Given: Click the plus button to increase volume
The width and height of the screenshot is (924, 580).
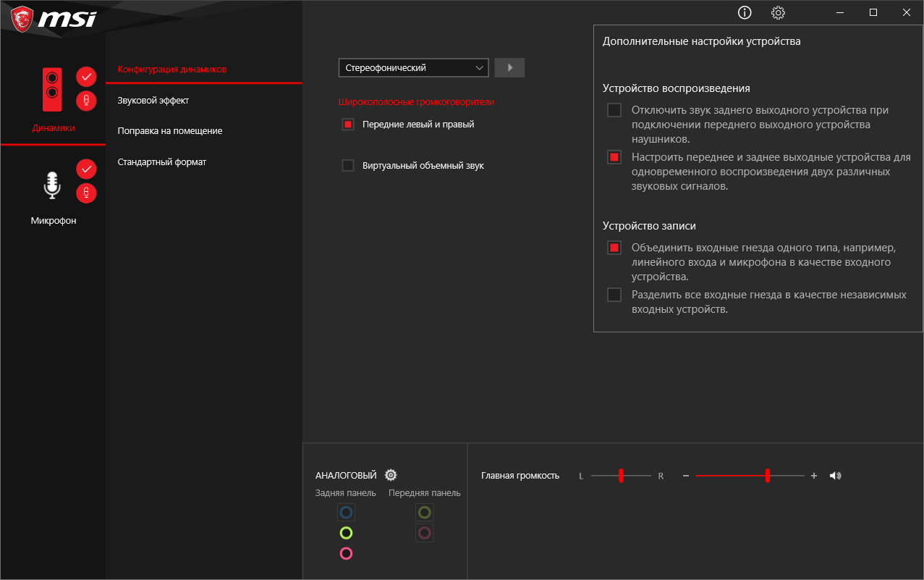Looking at the screenshot, I should point(814,476).
